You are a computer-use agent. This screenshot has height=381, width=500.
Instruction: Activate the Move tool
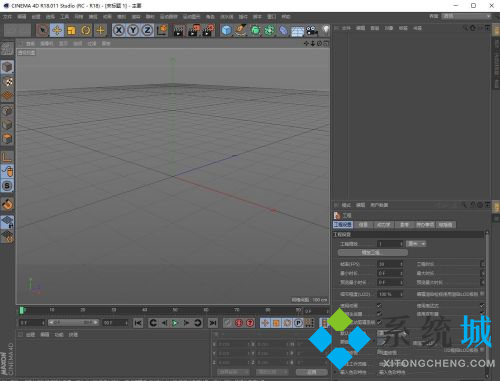point(57,30)
